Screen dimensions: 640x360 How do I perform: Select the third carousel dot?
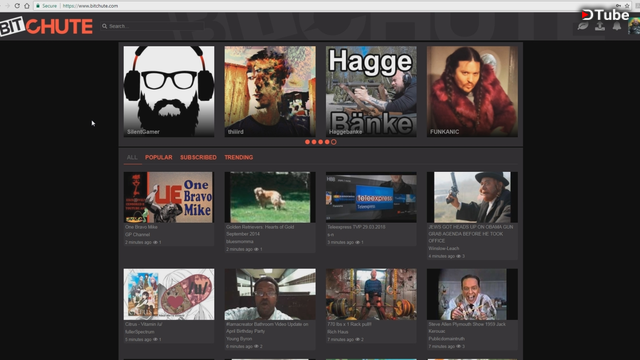pyautogui.click(x=320, y=142)
